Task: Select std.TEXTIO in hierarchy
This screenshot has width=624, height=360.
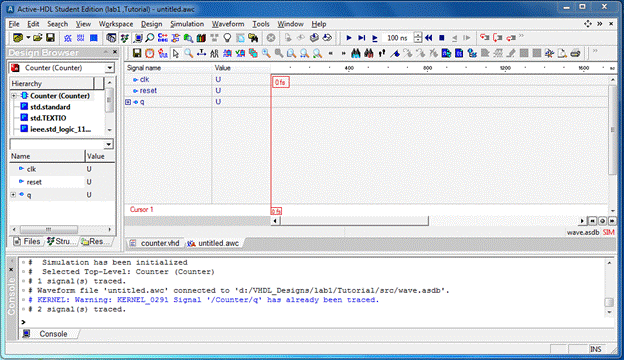Action: pos(48,118)
